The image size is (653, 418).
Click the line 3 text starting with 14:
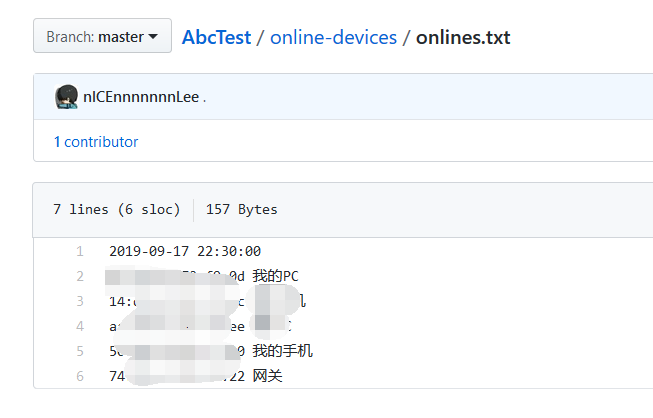[x=120, y=301]
